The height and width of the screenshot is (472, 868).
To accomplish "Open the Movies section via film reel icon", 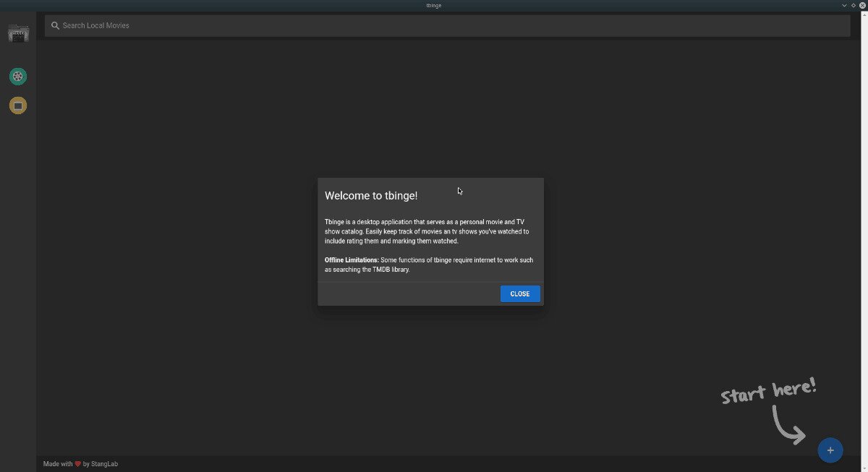I will click(18, 76).
